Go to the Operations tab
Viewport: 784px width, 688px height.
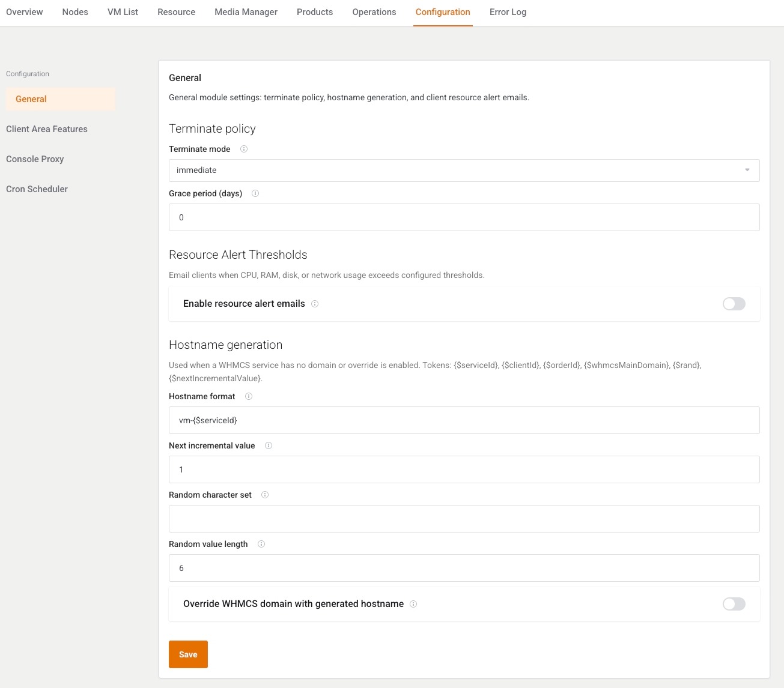pyautogui.click(x=374, y=12)
